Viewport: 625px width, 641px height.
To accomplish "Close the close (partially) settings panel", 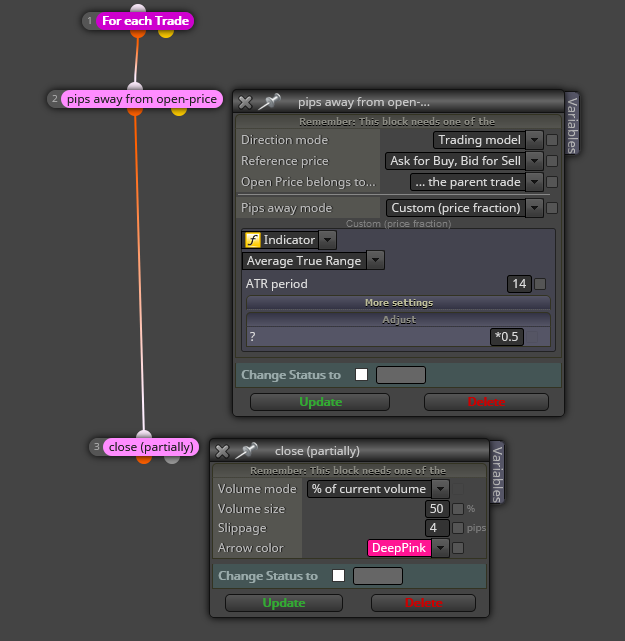I will [222, 451].
